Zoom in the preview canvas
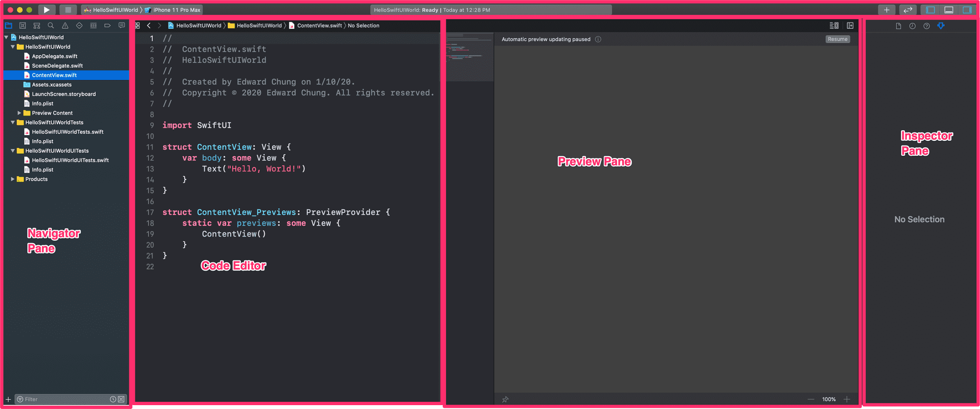Viewport: 980px width, 409px height. 847,399
